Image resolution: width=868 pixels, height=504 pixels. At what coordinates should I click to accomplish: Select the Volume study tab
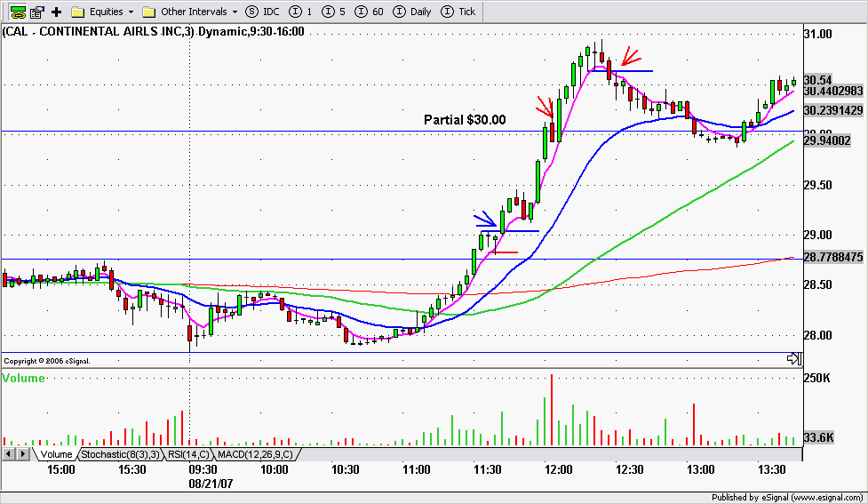(x=57, y=454)
